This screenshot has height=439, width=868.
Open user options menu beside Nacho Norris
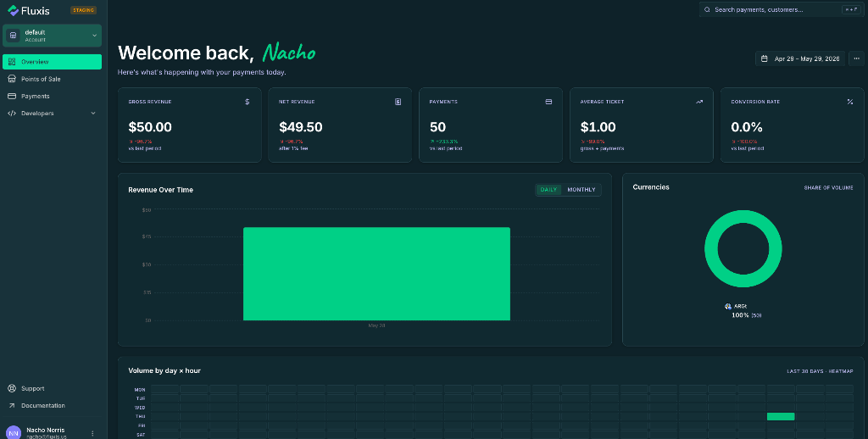point(92,433)
